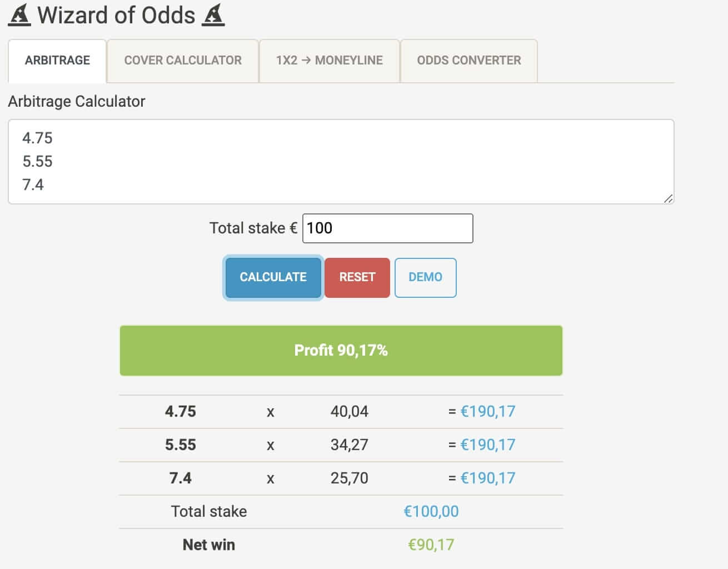Click the Total stake input field
Viewport: 728px width, 569px height.
[x=388, y=228]
